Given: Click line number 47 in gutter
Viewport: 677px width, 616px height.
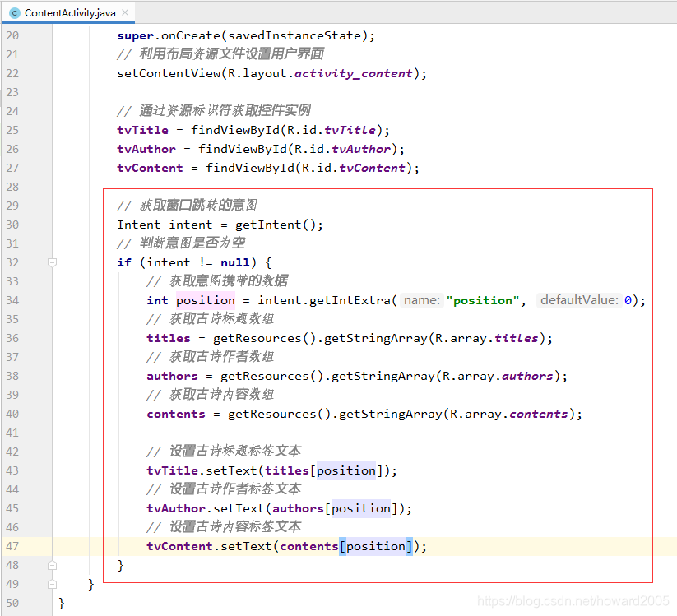Looking at the screenshot, I should [x=12, y=546].
